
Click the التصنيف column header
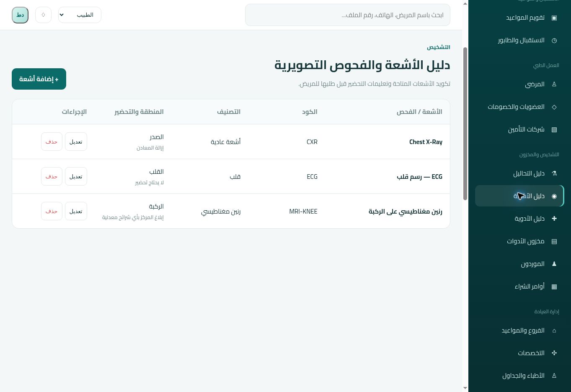pyautogui.click(x=229, y=112)
